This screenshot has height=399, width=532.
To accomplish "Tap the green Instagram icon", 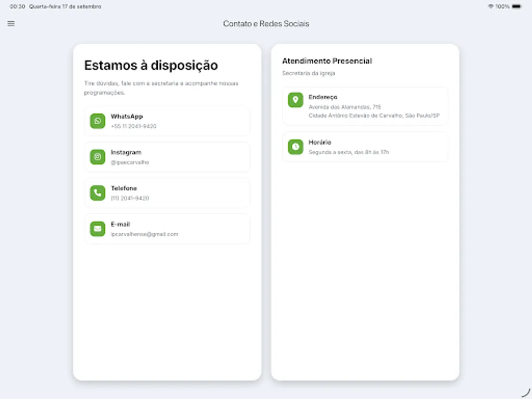I will pos(98,157).
